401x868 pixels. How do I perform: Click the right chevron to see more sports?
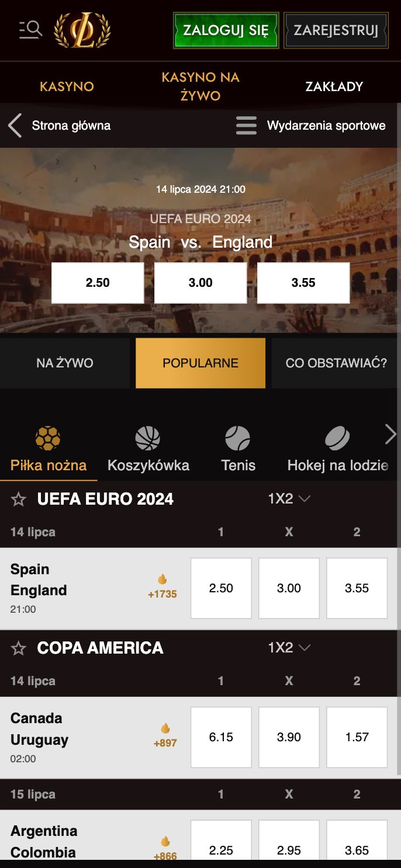tap(390, 435)
